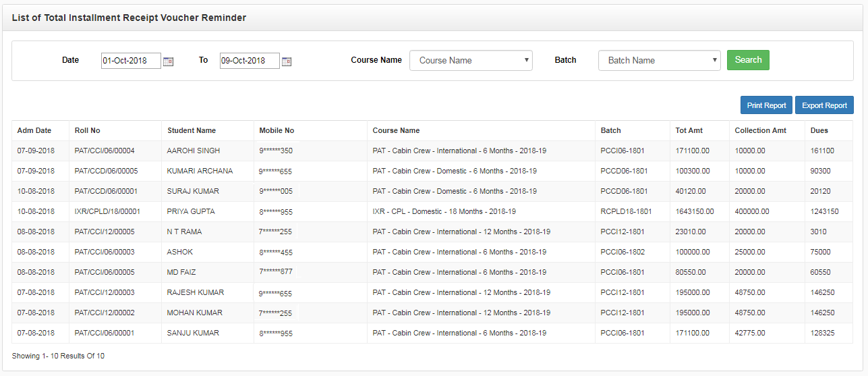
Task: Click the green Search button
Action: click(x=748, y=60)
